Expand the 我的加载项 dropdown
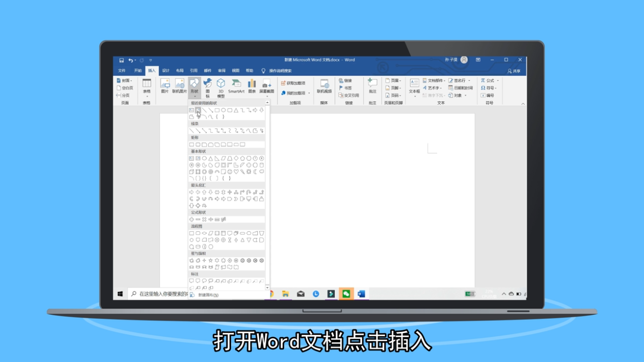The image size is (644, 362). coord(295,93)
